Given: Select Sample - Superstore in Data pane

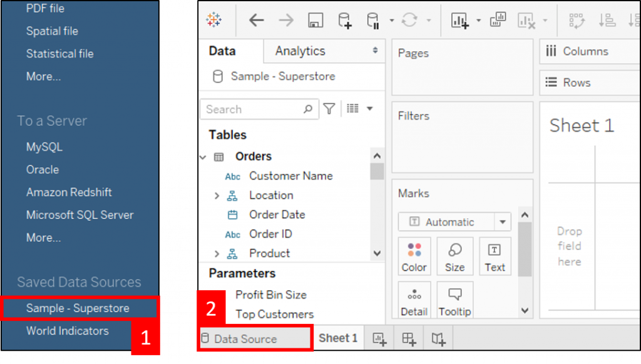Looking at the screenshot, I should click(x=283, y=76).
